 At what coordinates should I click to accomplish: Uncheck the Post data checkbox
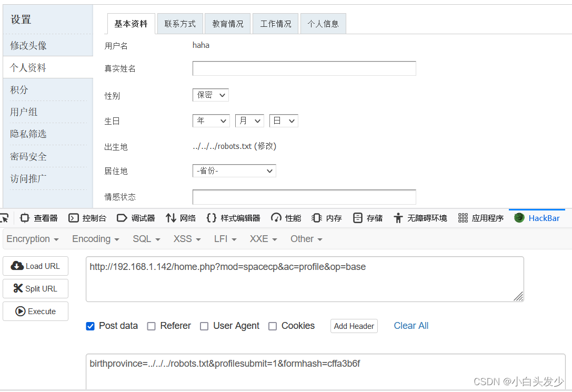click(x=90, y=326)
